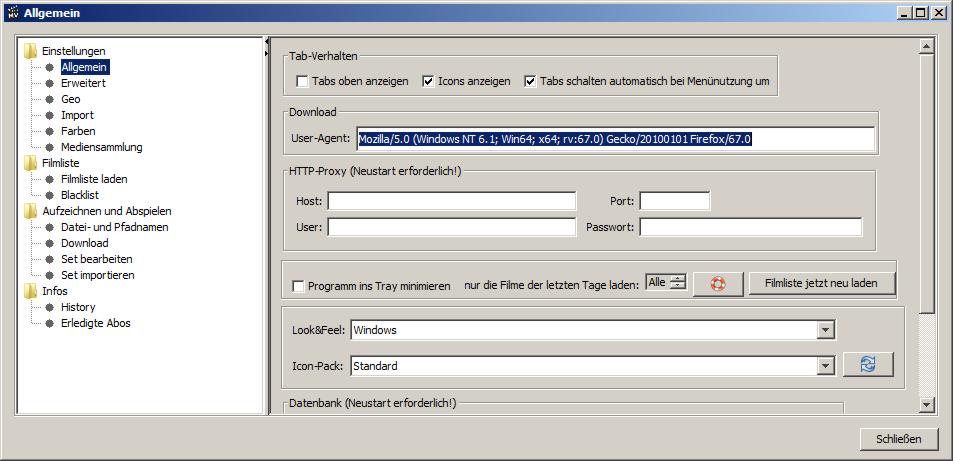Select 'Erweitert' in the settings tree
Screen dimensions: 953x461
coord(83,83)
